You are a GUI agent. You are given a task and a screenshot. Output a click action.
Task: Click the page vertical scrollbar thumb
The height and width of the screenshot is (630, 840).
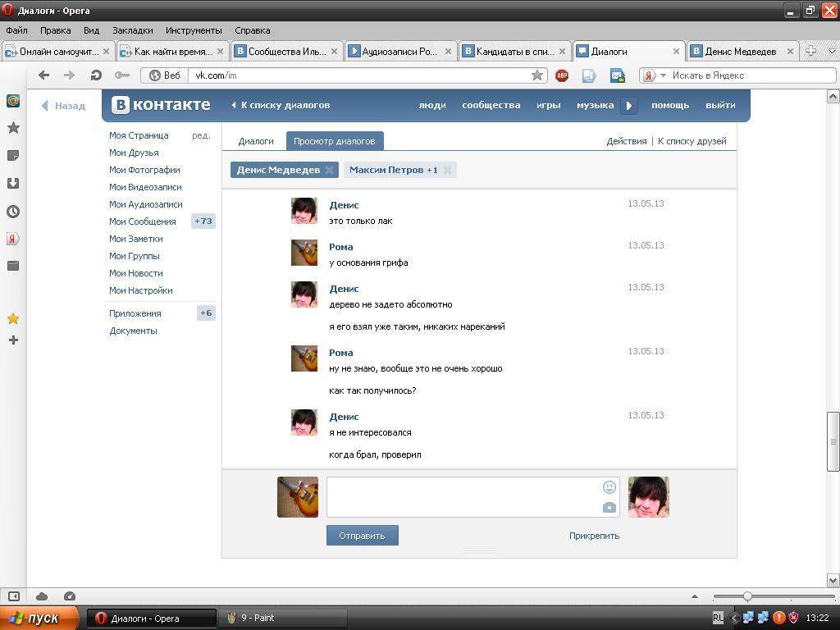click(x=833, y=441)
